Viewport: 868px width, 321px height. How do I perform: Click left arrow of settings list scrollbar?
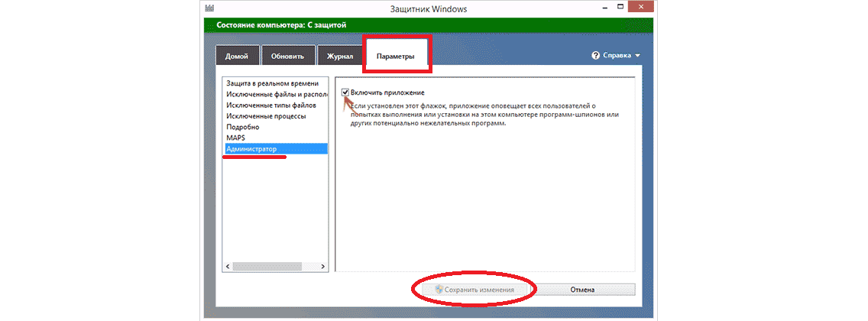(227, 266)
